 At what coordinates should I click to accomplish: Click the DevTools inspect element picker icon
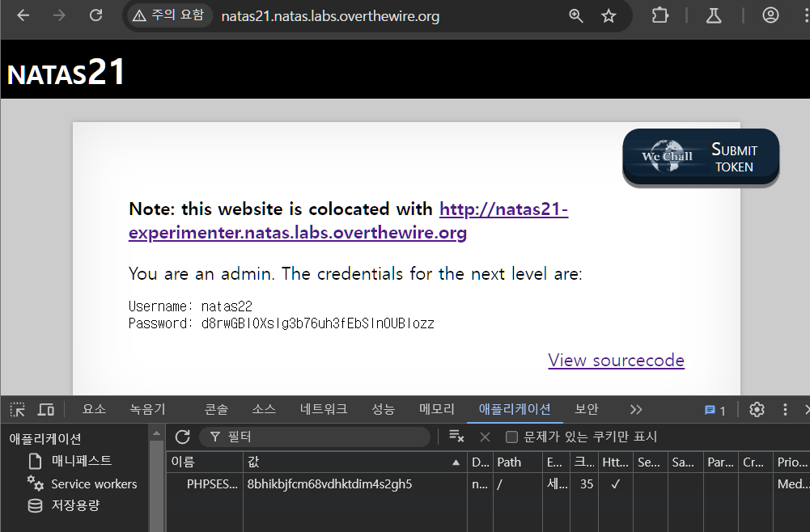point(18,409)
